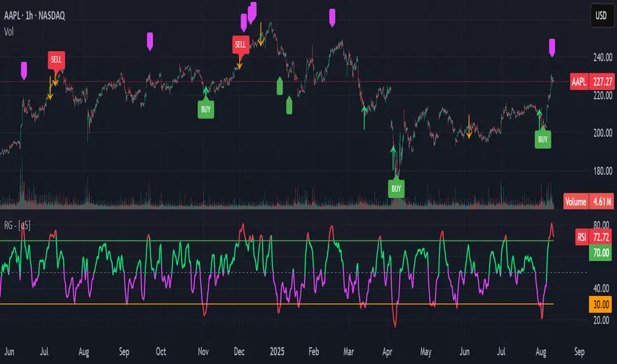Click the purple marker above latest August price
Viewport: 617px width, 364px height.
552,48
